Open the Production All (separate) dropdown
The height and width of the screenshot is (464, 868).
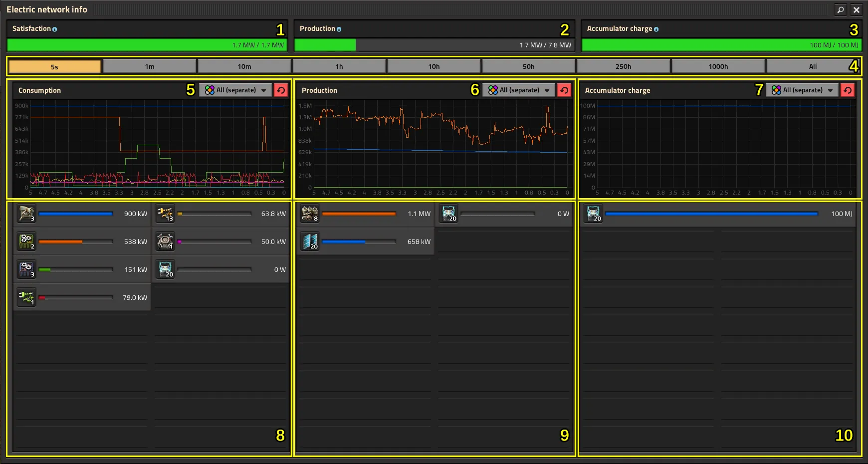519,90
